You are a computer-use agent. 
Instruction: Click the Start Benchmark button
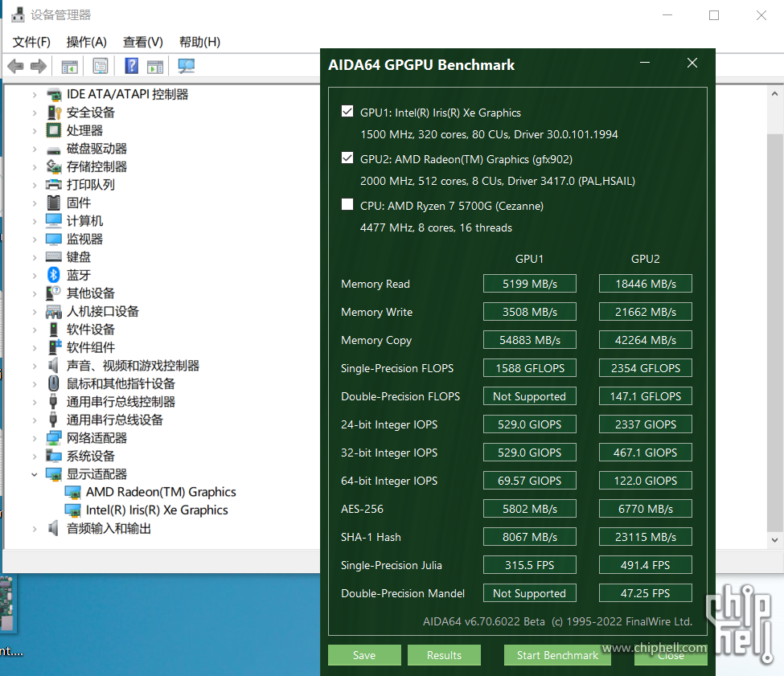556,655
